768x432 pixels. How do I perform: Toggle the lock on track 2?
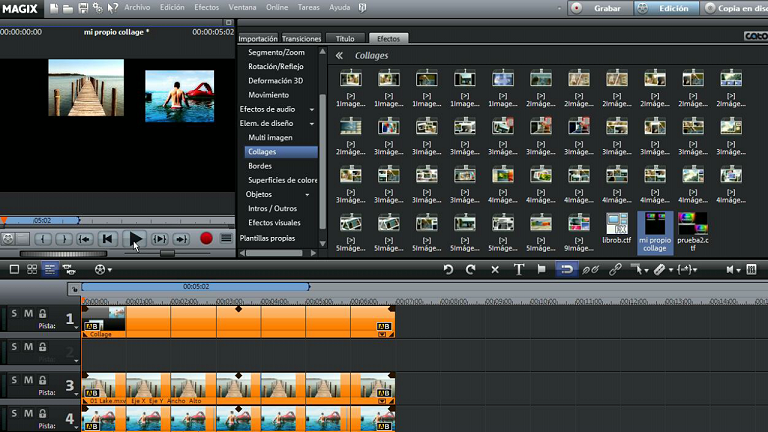pyautogui.click(x=42, y=347)
